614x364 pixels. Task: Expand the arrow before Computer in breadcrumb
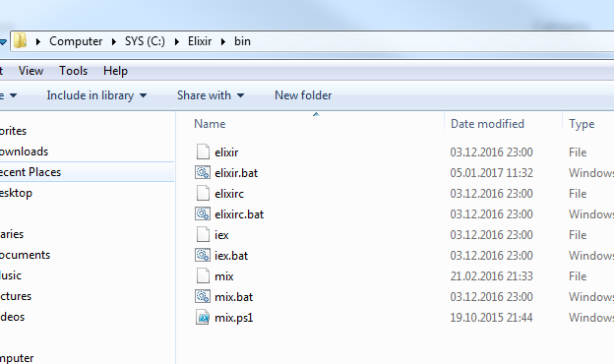[x=38, y=41]
